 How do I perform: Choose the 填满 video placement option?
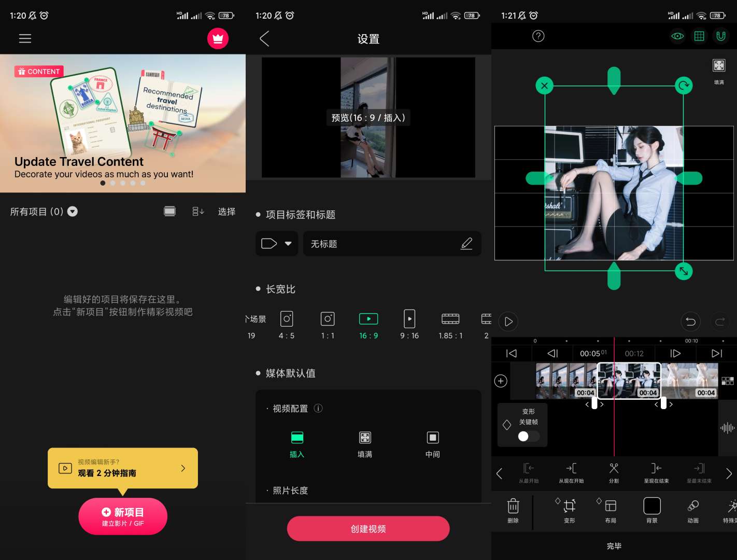coord(365,444)
